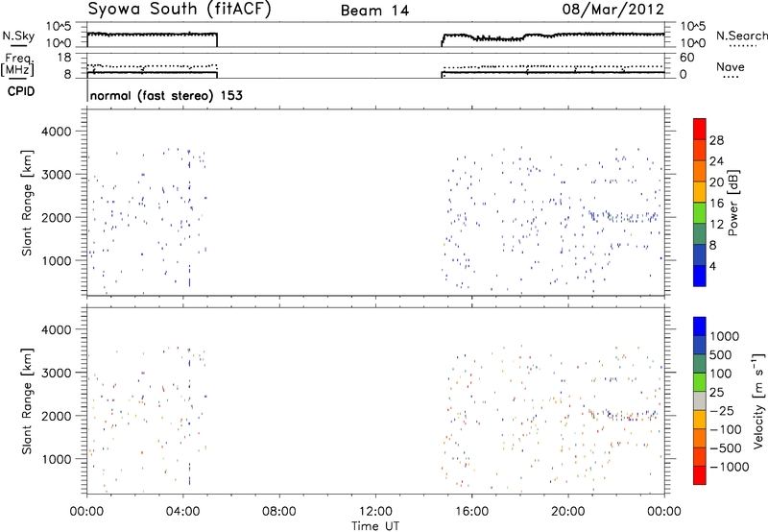768x532 pixels.
Task: Click the gray −25 to 25 Velocity segment
Action: [700, 400]
